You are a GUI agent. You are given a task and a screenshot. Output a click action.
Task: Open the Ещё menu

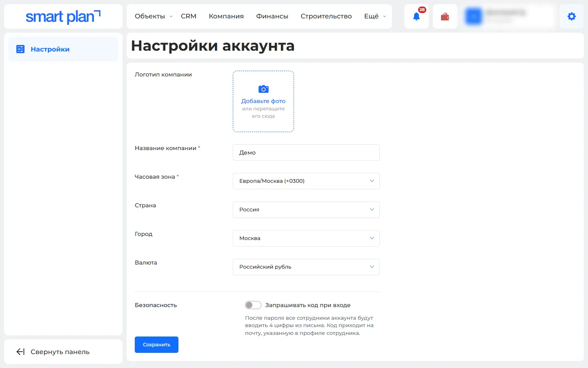pos(372,16)
